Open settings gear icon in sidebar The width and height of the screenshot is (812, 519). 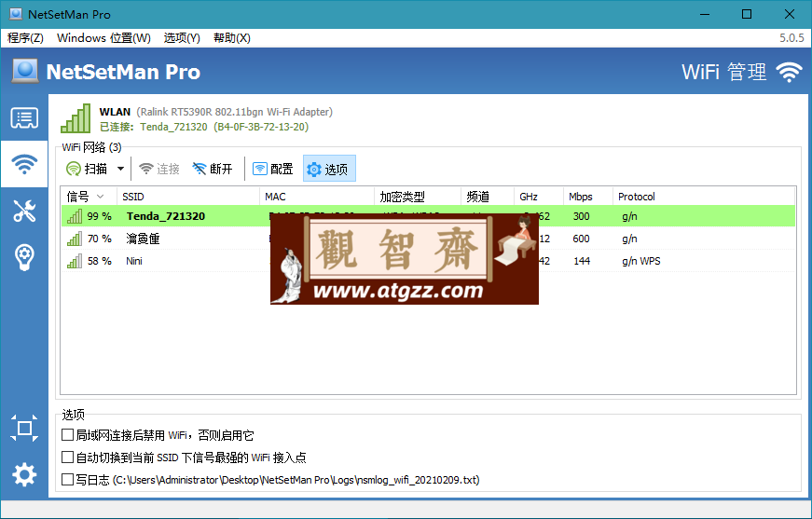pos(24,474)
